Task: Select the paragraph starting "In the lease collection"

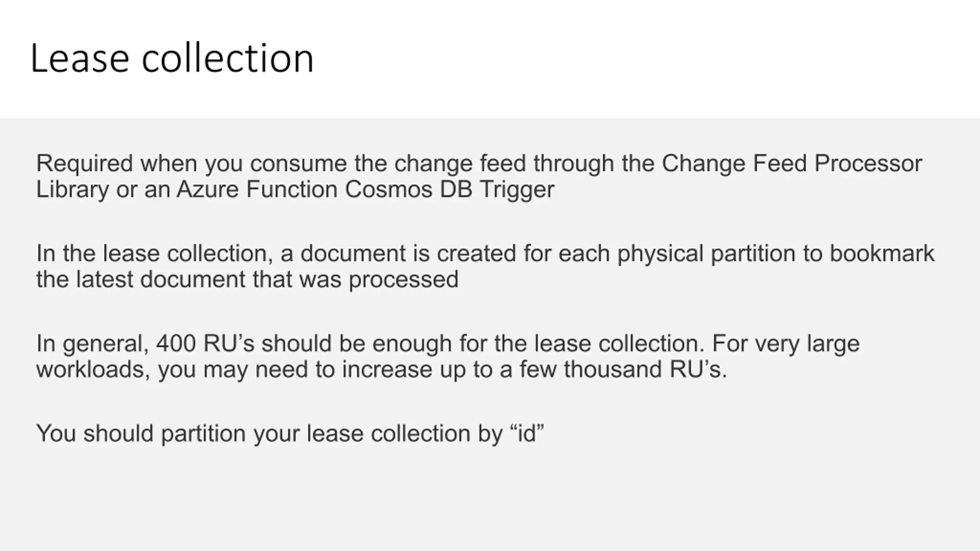Action: [x=485, y=266]
